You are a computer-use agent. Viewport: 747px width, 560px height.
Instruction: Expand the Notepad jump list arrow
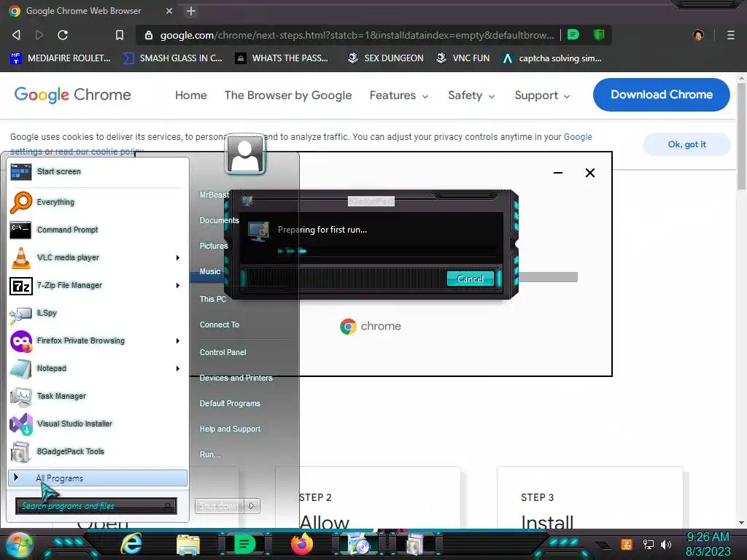[x=178, y=368]
